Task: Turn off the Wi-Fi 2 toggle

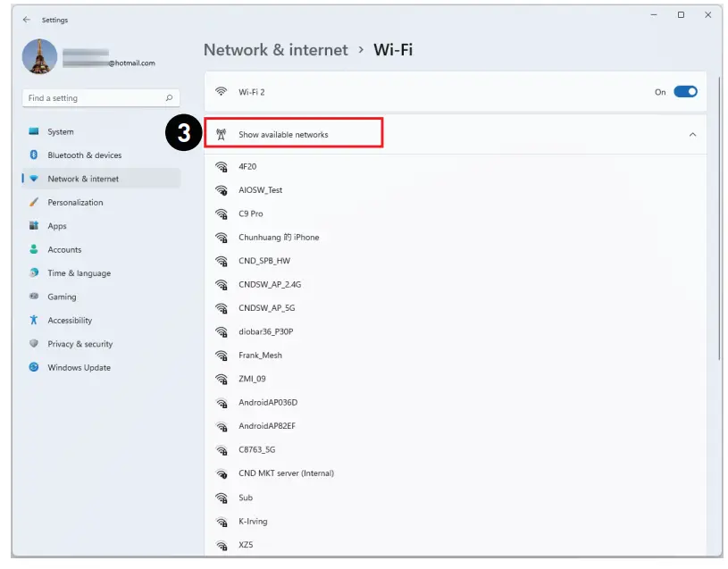Action: click(x=685, y=92)
